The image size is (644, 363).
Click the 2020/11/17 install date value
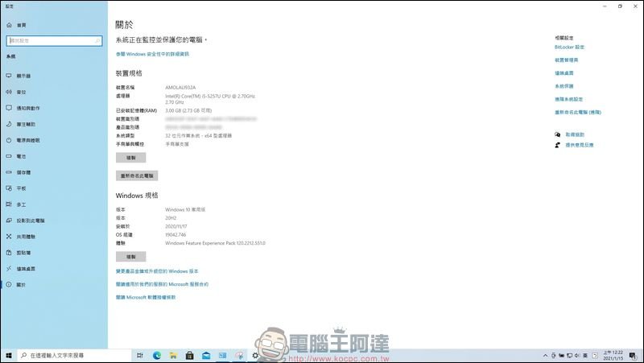pyautogui.click(x=176, y=226)
